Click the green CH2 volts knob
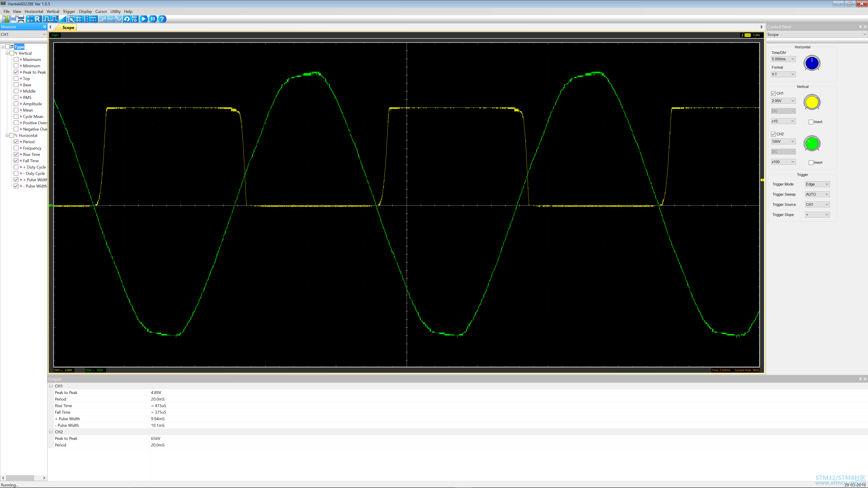This screenshot has width=868, height=488. (x=812, y=144)
